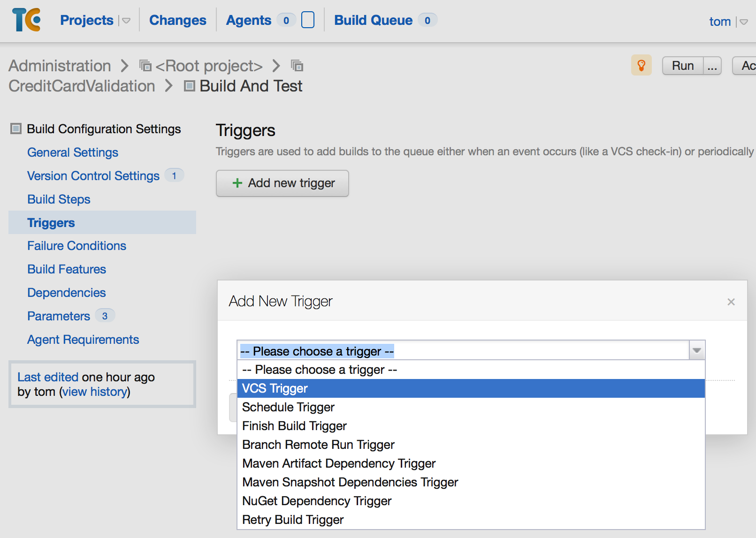Switch to Failure Conditions settings page
The height and width of the screenshot is (538, 756).
[76, 245]
